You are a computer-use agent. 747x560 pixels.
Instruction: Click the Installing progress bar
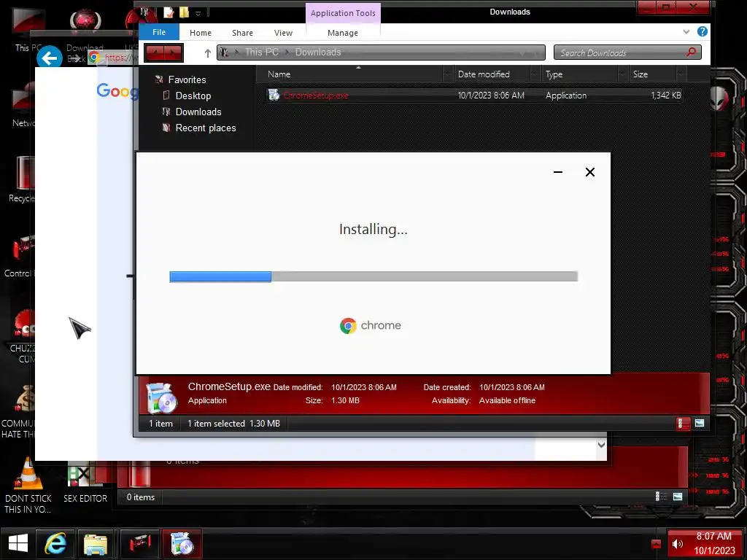pyautogui.click(x=373, y=276)
